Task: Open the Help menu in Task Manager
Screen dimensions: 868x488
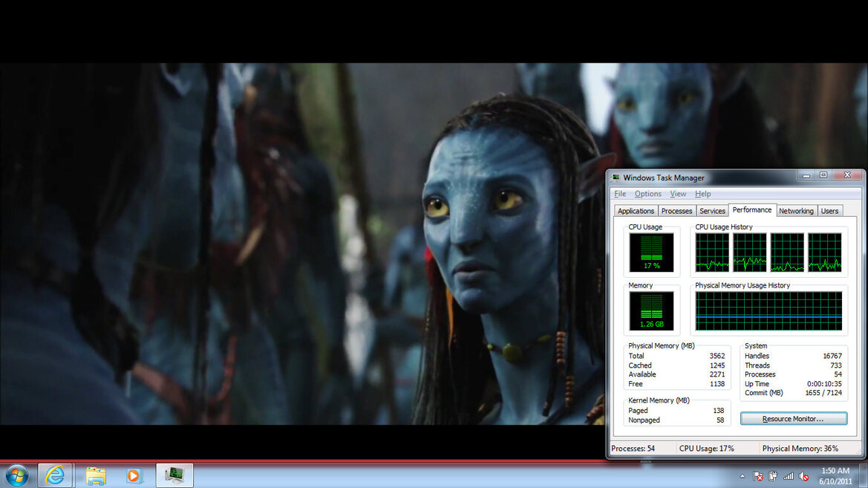Action: 703,194
